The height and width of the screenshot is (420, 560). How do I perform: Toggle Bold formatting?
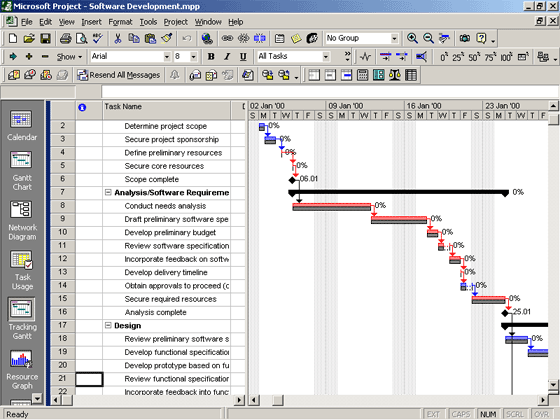pos(211,56)
